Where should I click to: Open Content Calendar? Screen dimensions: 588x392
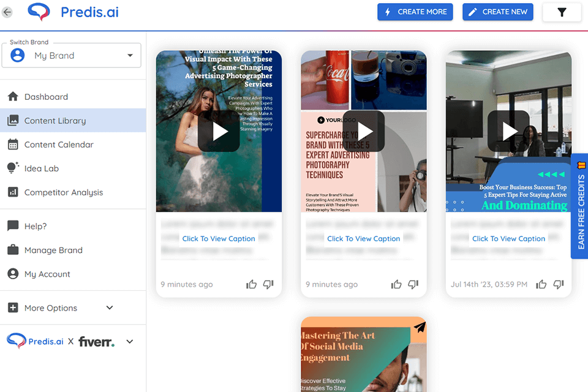73,145
